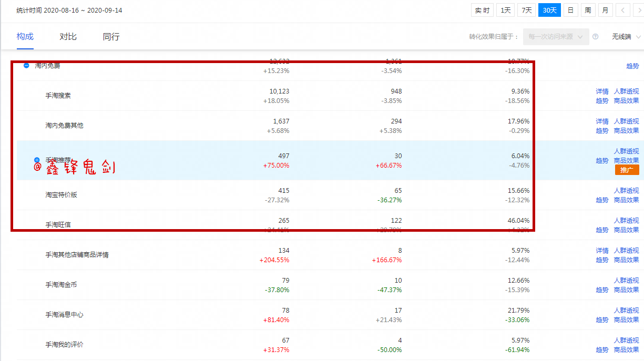Screen dimensions: 644x361
Task: Select the 7天 time range
Action: (526, 11)
